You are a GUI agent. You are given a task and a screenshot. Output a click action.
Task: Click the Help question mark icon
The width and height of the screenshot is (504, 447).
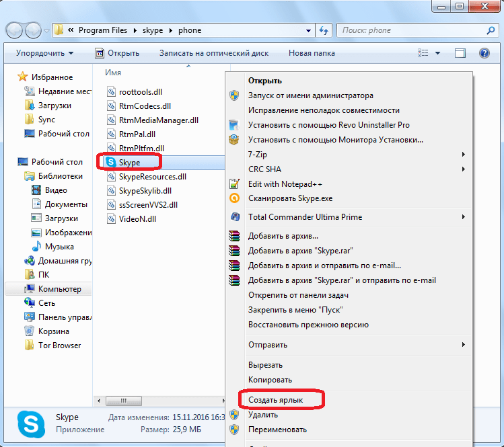(x=484, y=53)
